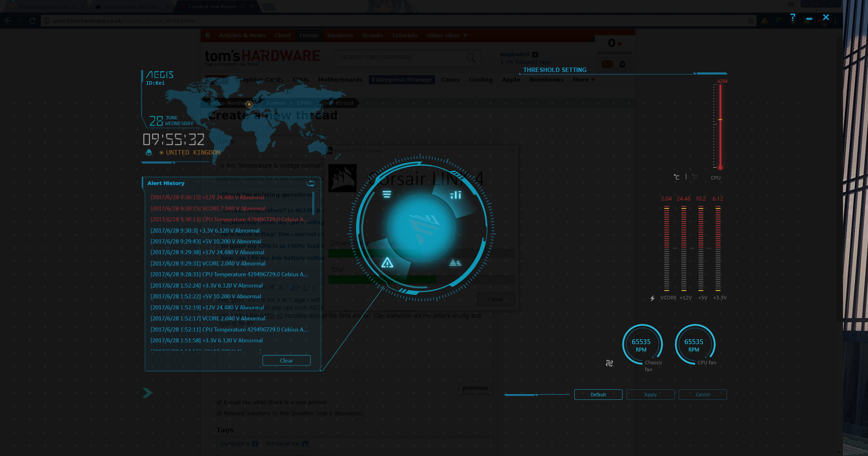Adjust the CPU temperature threshold slider
The width and height of the screenshot is (868, 456).
click(x=720, y=120)
